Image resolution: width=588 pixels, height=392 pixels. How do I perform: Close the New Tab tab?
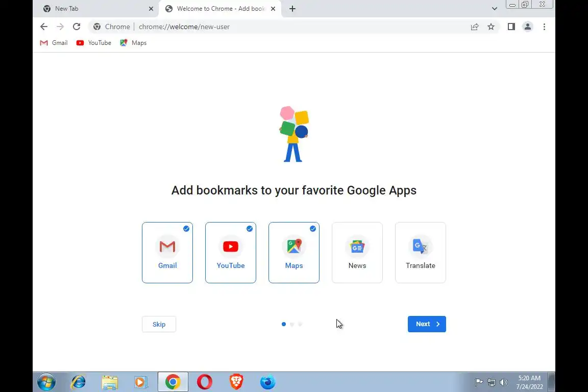click(x=151, y=9)
